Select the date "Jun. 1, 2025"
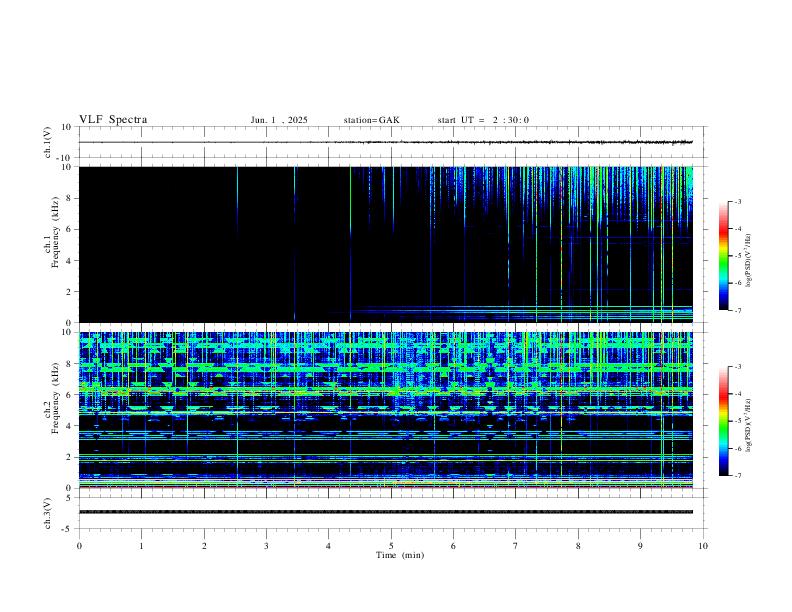The height and width of the screenshot is (612, 792). click(279, 120)
